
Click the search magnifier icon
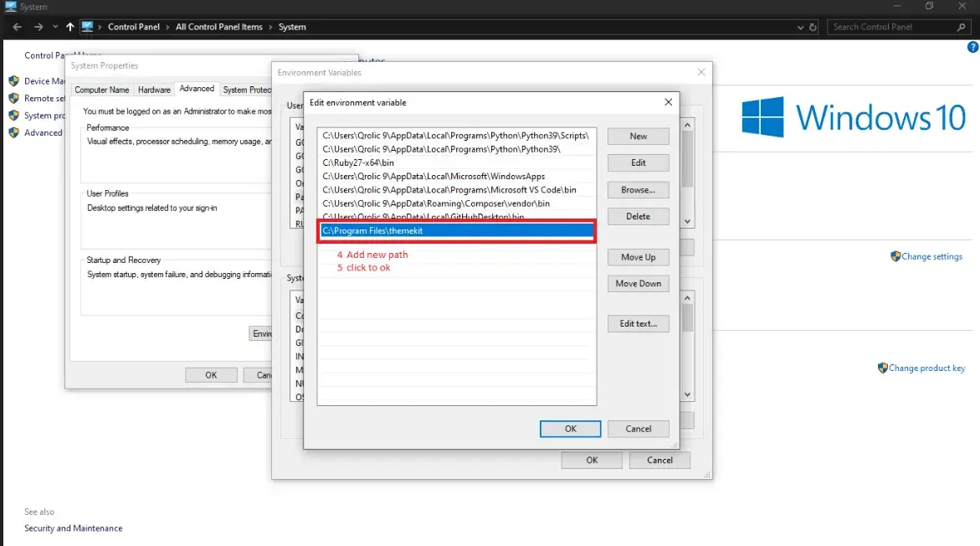pyautogui.click(x=962, y=27)
